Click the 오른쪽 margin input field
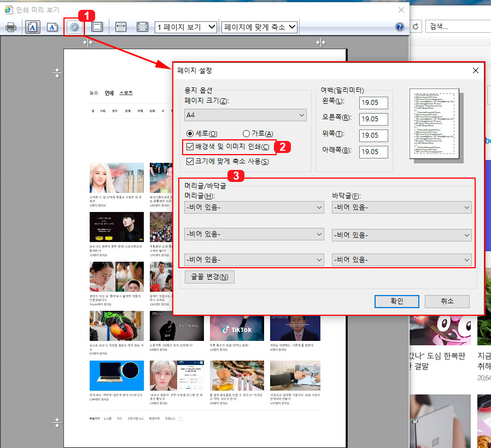491x448 pixels. 373,119
